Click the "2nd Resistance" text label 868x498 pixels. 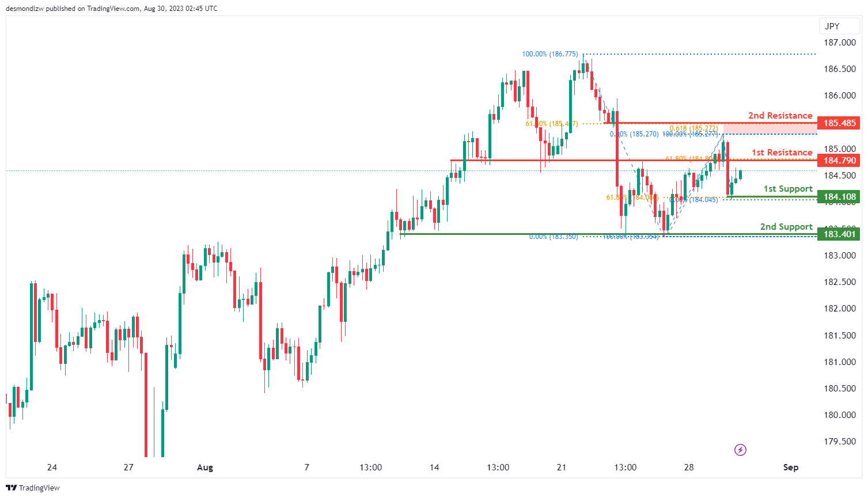point(780,116)
